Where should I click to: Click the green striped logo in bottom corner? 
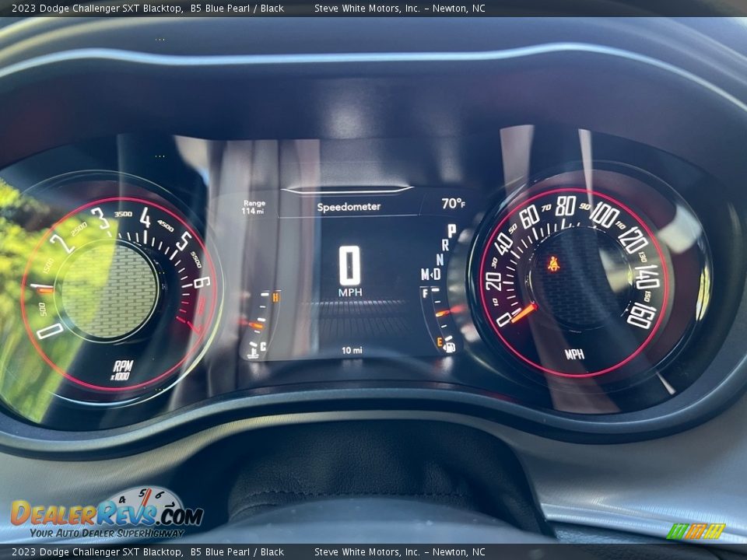click(x=696, y=531)
